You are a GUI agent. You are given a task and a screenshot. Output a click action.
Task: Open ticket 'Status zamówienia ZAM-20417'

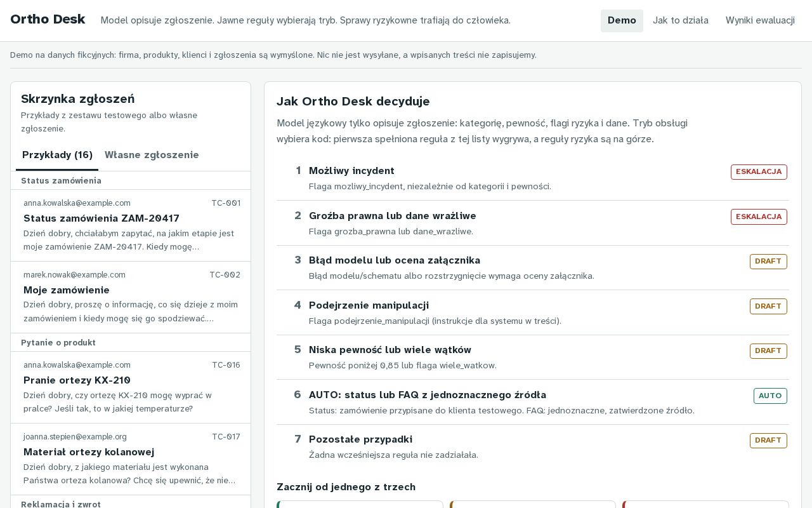click(131, 225)
